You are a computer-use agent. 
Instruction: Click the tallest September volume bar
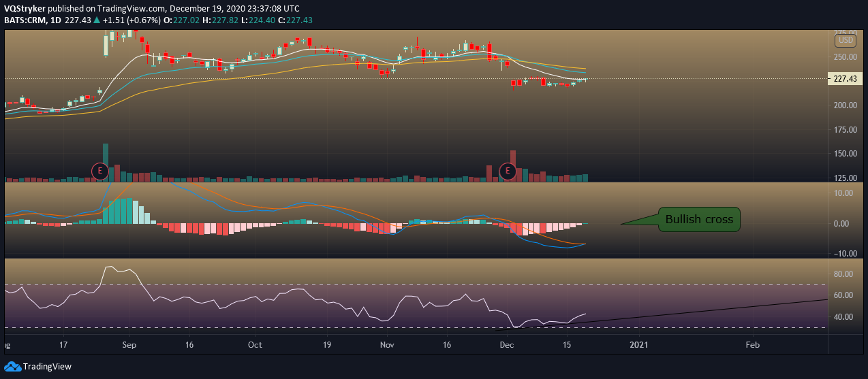point(106,163)
